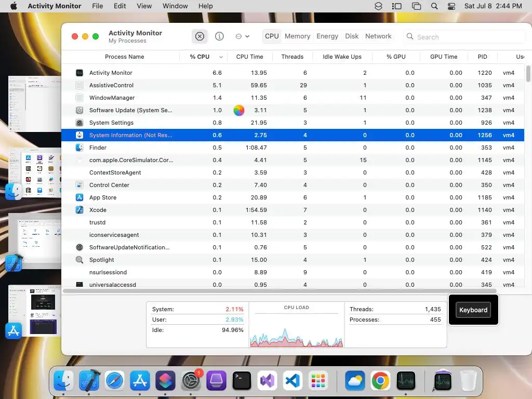Switch to the Network tab

[378, 36]
